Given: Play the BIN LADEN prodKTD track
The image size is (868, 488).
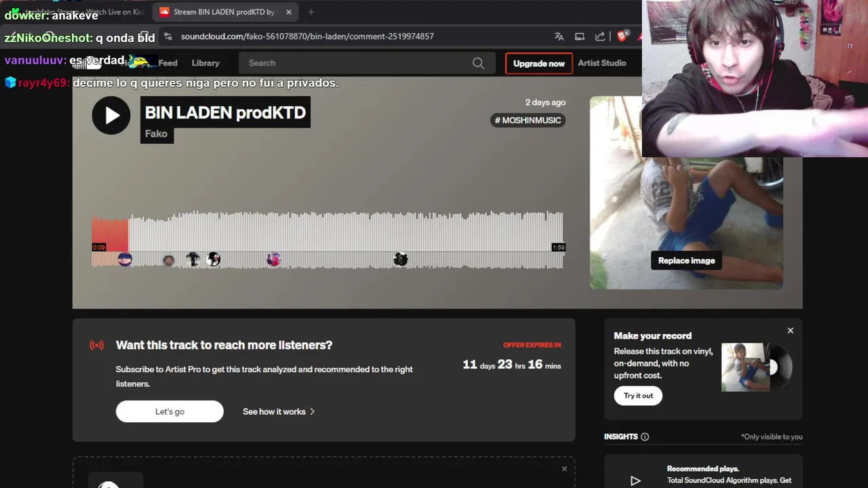Looking at the screenshot, I should (111, 115).
